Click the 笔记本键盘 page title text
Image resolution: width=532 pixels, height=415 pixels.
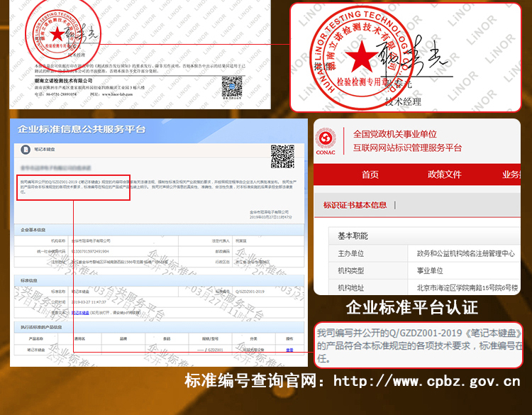click(45, 149)
